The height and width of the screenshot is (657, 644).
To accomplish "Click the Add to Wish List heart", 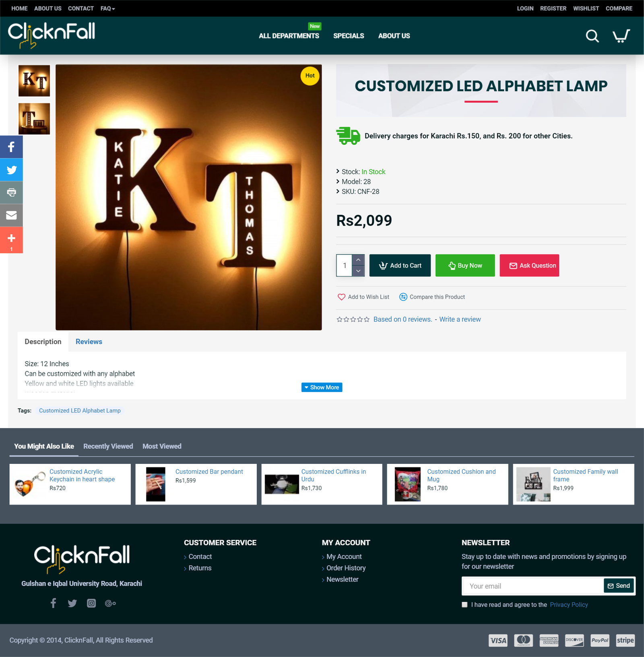I will 341,297.
